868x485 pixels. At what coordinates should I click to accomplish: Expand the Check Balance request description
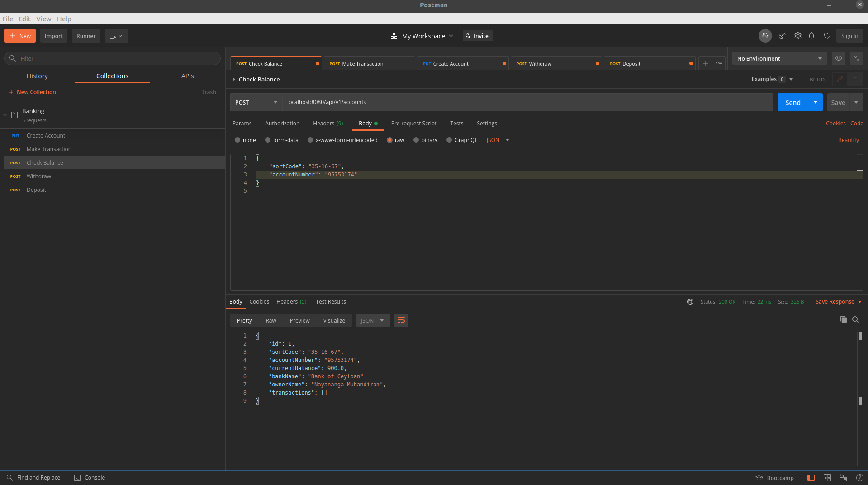click(234, 79)
